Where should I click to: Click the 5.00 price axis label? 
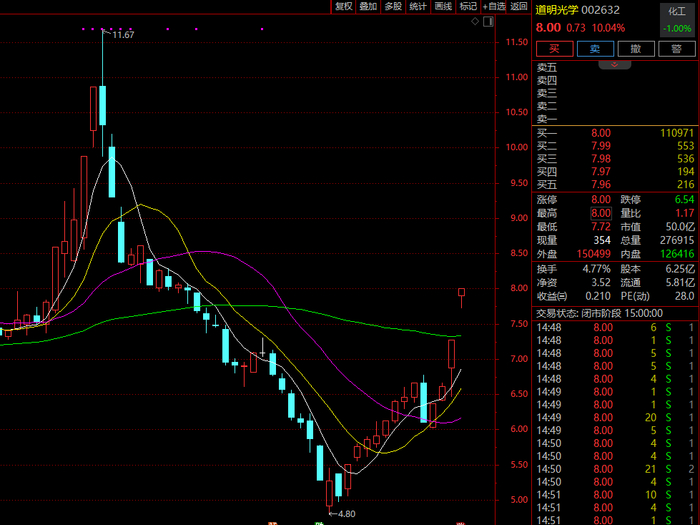[519, 500]
